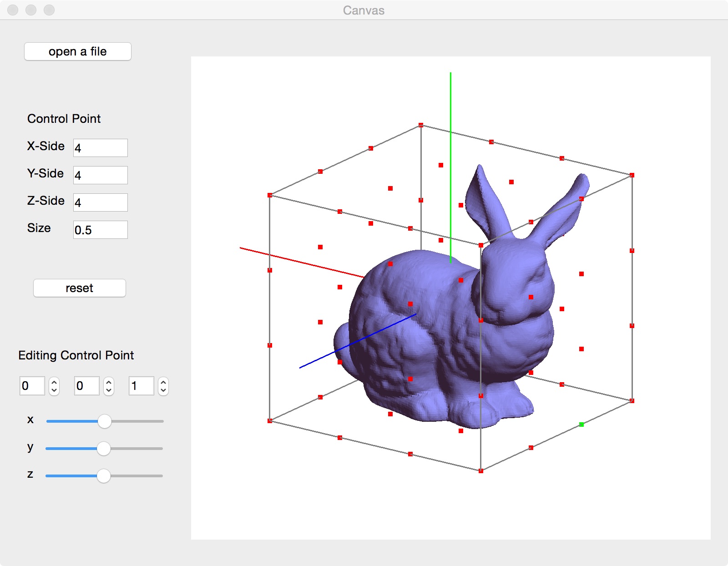Increment the third control point index stepper
728x566 pixels.
pyautogui.click(x=163, y=382)
